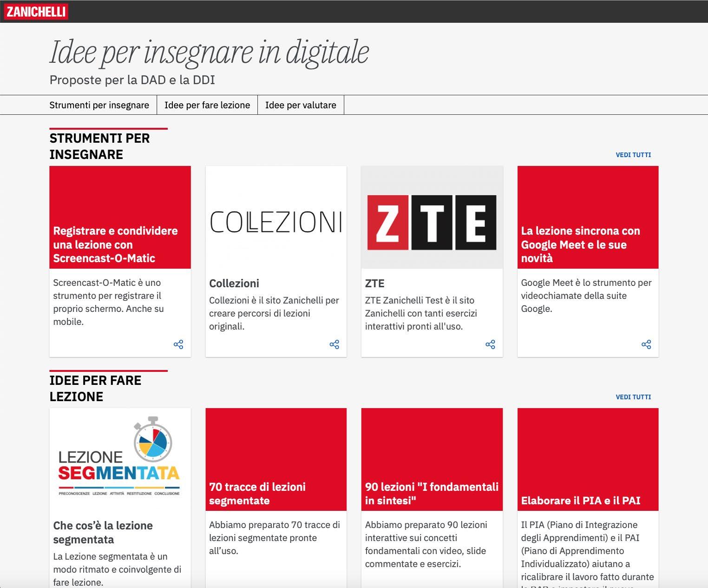Click the 'Il PIA (Piano di Integrazione' description
708x588 pixels.
pos(588,554)
